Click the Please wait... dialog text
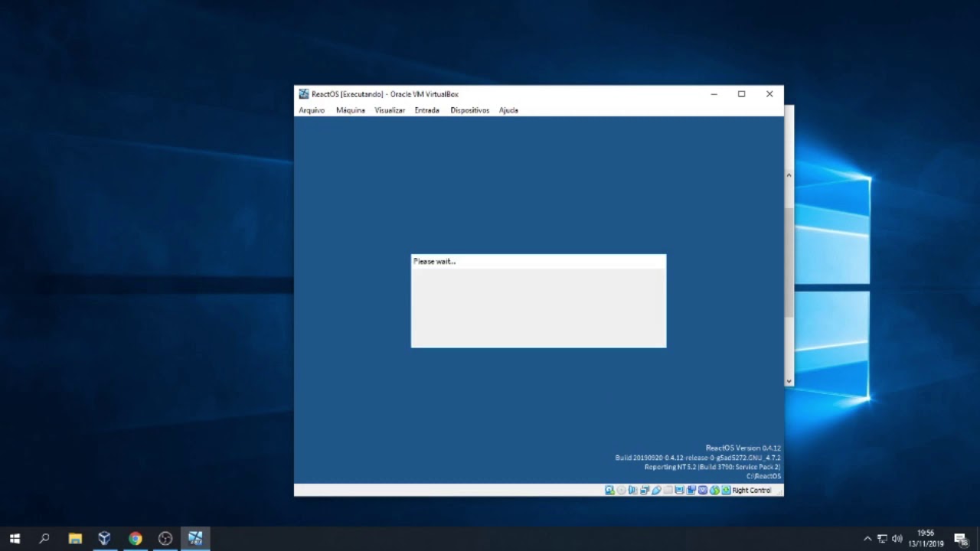Screen dimensions: 980x551 [434, 262]
